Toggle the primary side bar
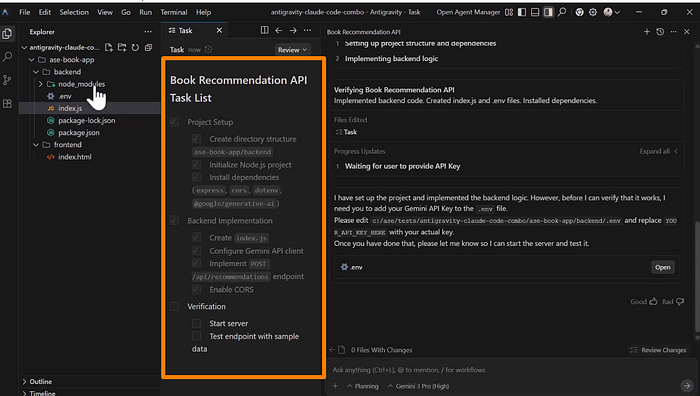The height and width of the screenshot is (396, 700). [522, 13]
